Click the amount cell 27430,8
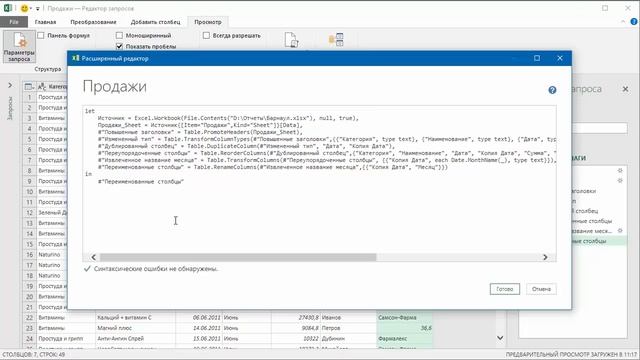The height and width of the screenshot is (360, 640). coord(296,317)
